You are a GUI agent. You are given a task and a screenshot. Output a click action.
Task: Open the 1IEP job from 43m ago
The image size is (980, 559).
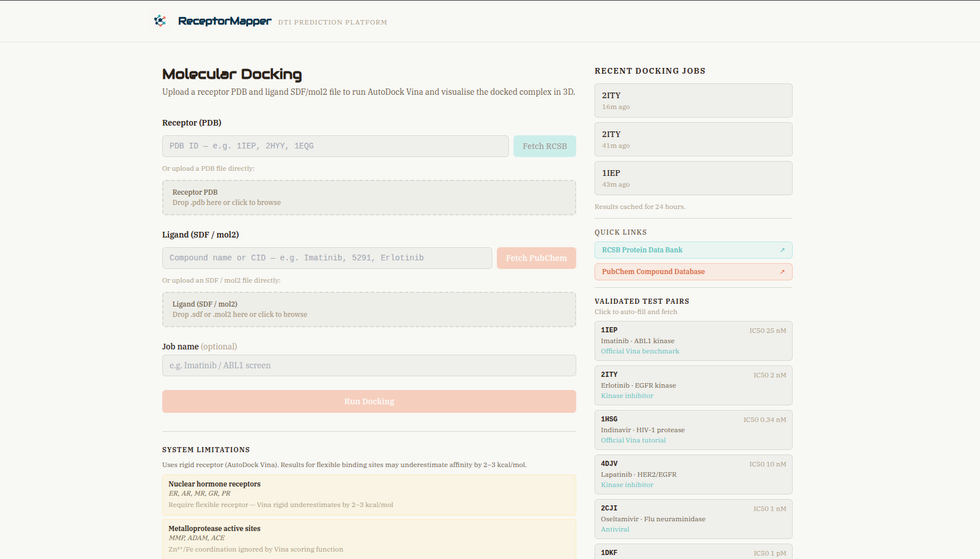tap(693, 178)
